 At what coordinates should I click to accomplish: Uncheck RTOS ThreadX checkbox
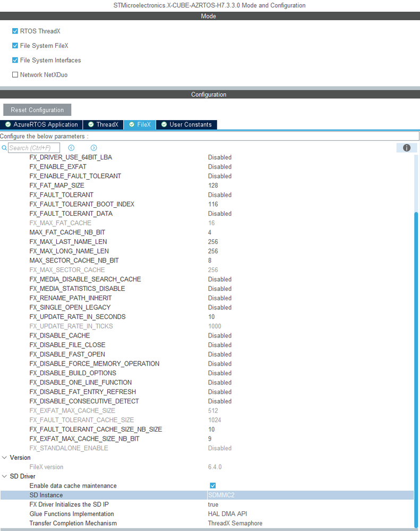click(x=15, y=31)
